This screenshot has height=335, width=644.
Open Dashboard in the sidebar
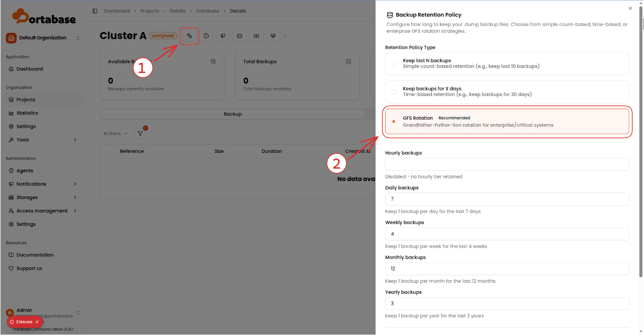click(43, 69)
